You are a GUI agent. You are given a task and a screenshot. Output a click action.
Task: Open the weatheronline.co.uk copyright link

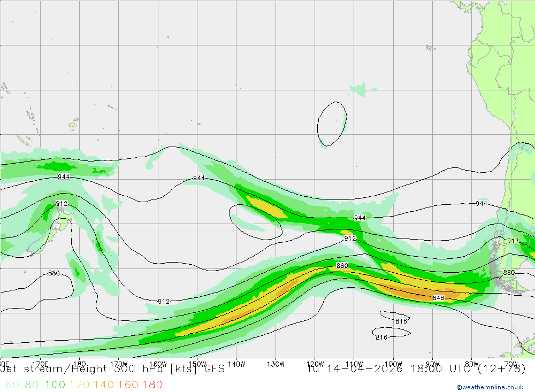tap(490, 387)
